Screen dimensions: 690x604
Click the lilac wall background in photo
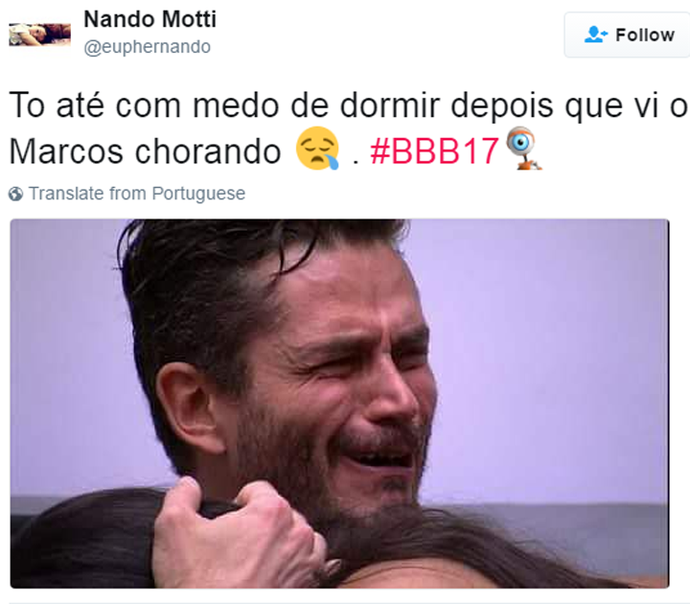(550, 352)
